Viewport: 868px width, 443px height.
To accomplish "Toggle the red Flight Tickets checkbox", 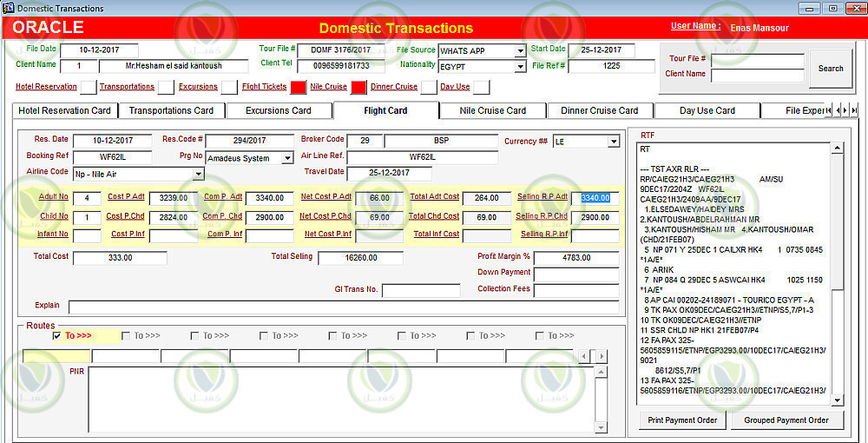I will click(298, 87).
